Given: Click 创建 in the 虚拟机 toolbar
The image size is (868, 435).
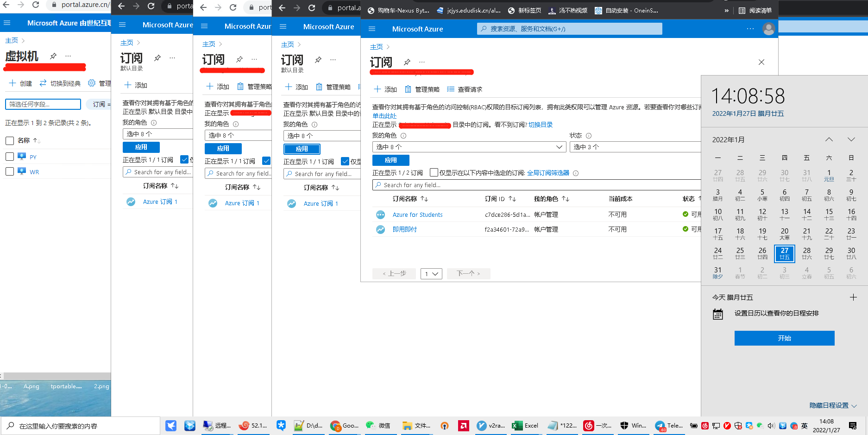Looking at the screenshot, I should [x=21, y=83].
